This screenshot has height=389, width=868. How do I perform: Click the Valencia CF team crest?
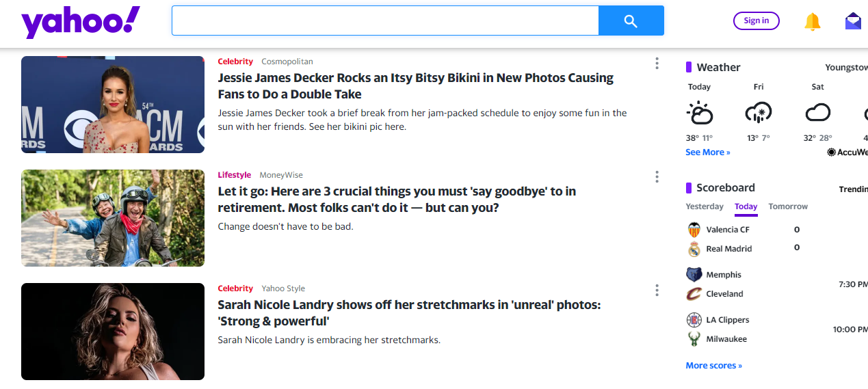click(x=694, y=230)
